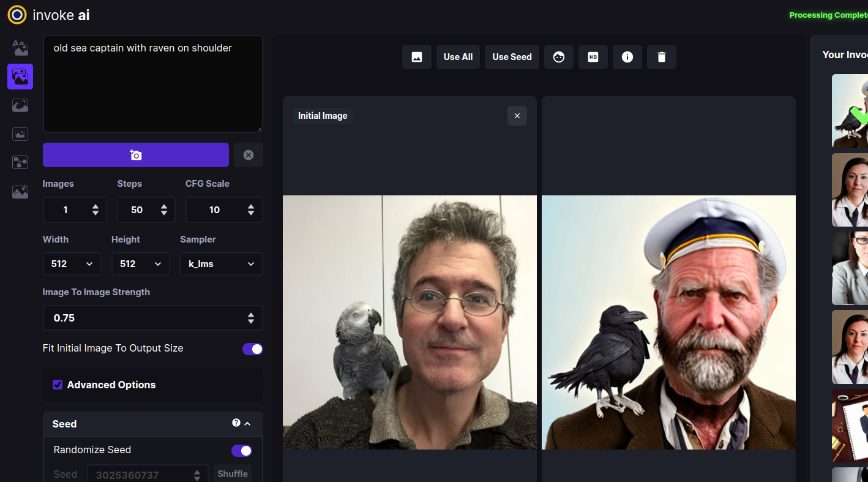Uncheck the Advanced Options checkbox
The height and width of the screenshot is (482, 868).
pos(58,385)
